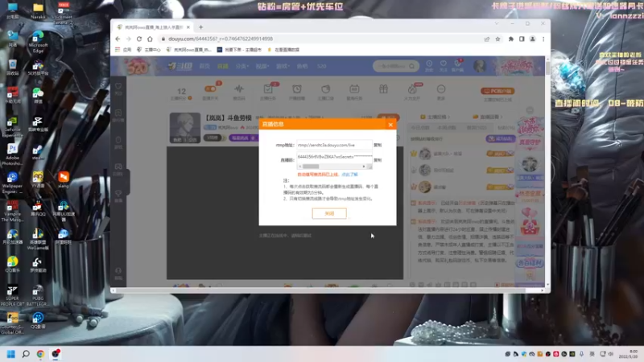The width and height of the screenshot is (644, 362).
Task: Share this page from address bar
Action: [x=487, y=39]
